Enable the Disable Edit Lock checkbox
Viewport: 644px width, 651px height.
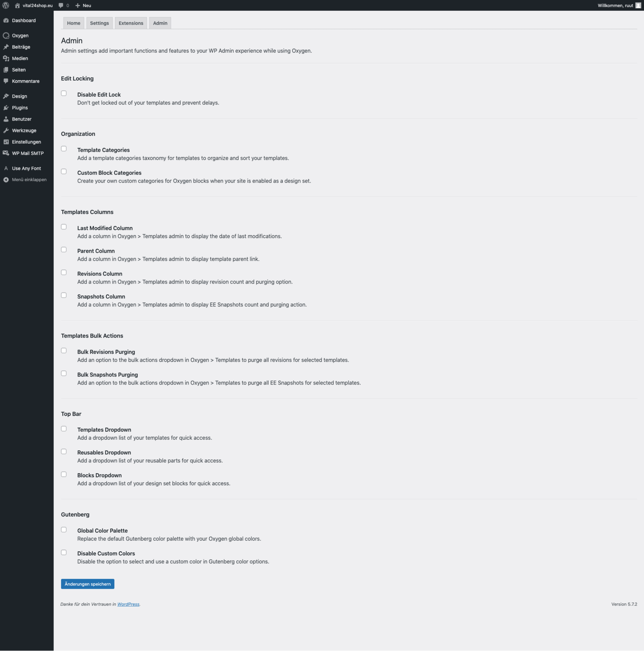[x=64, y=93]
